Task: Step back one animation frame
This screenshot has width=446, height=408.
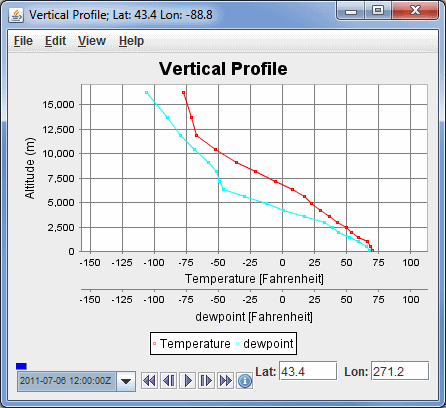Action: pos(169,380)
